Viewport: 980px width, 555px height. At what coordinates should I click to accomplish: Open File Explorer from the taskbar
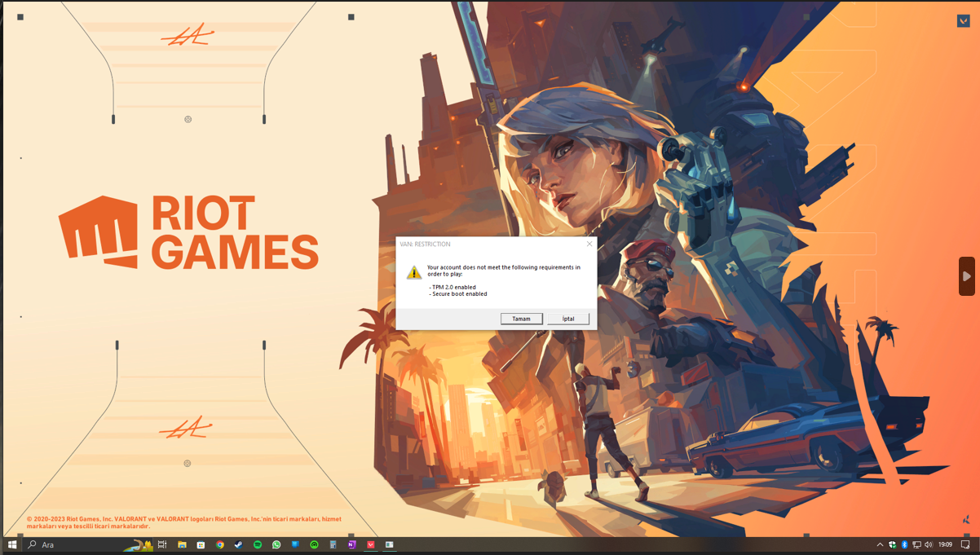[x=182, y=544]
